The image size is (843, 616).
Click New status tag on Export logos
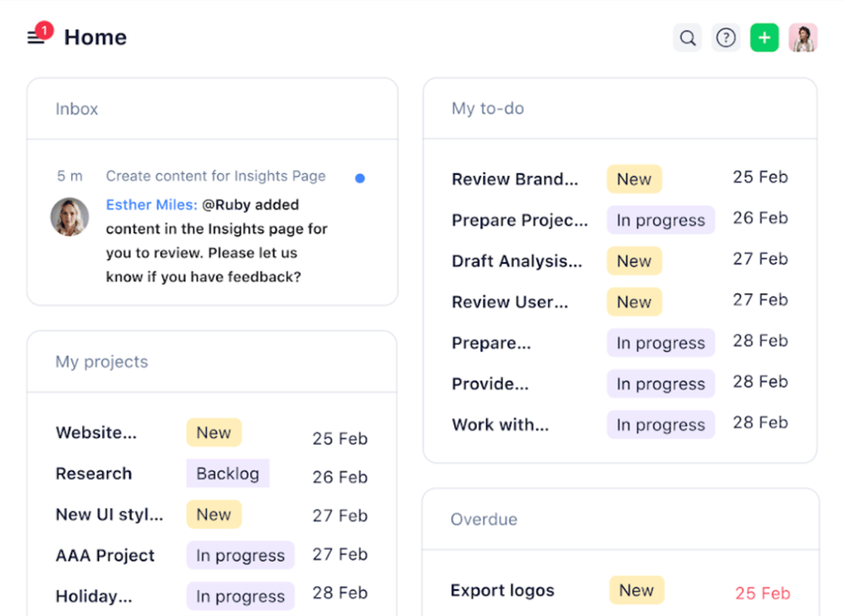pos(636,591)
